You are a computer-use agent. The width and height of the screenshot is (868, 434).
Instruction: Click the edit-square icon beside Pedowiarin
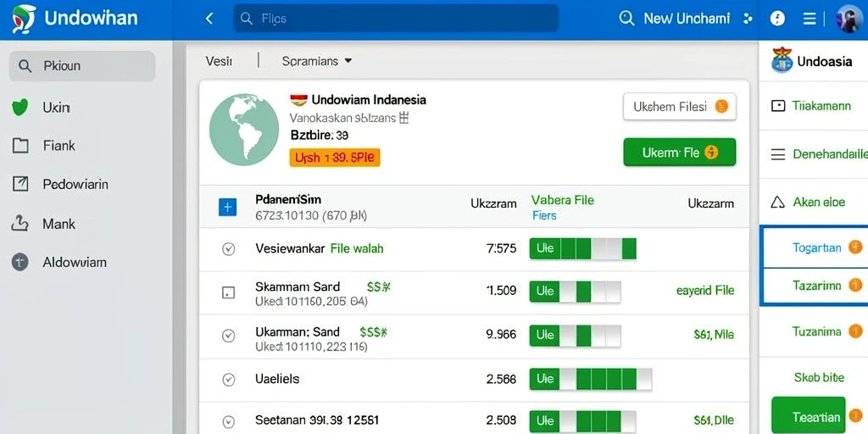(20, 184)
